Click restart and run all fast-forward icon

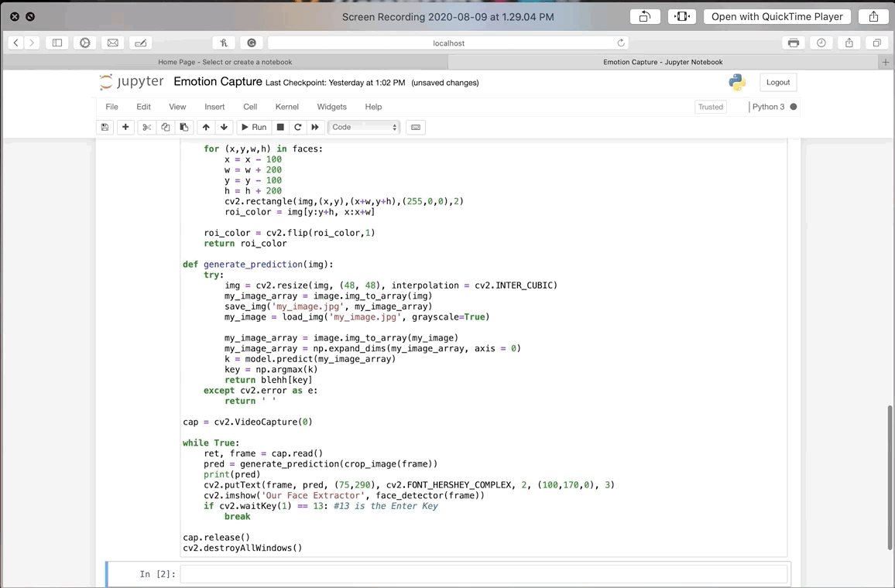(315, 127)
